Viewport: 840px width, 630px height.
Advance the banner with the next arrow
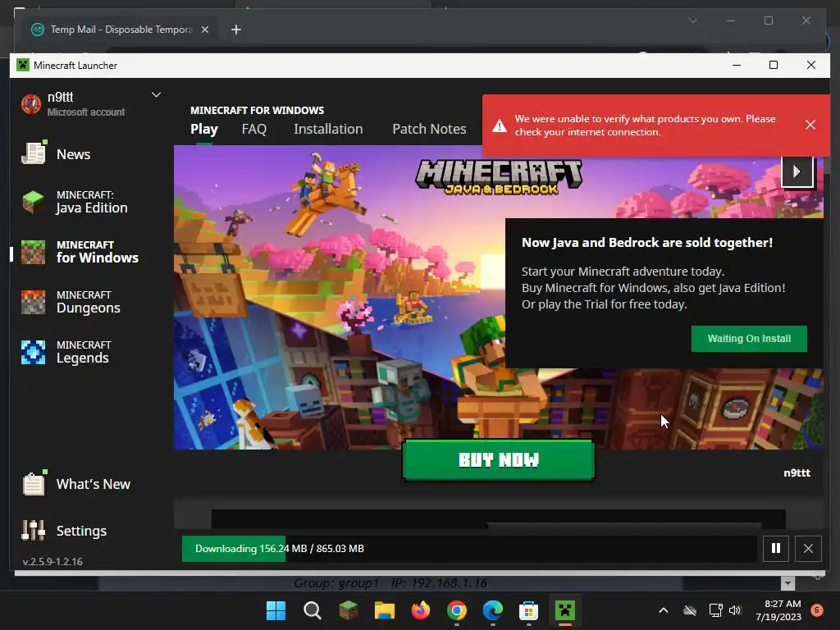pos(797,171)
